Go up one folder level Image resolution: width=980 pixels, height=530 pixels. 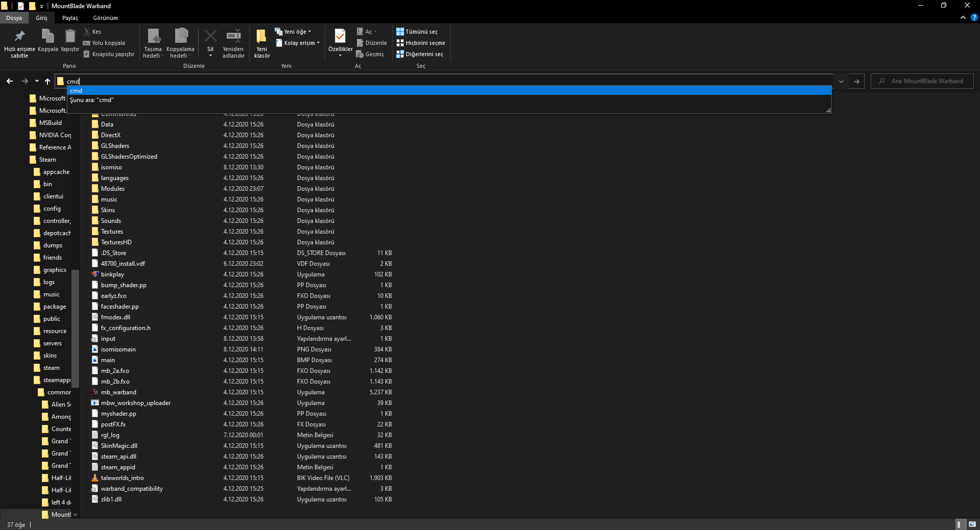pos(47,81)
